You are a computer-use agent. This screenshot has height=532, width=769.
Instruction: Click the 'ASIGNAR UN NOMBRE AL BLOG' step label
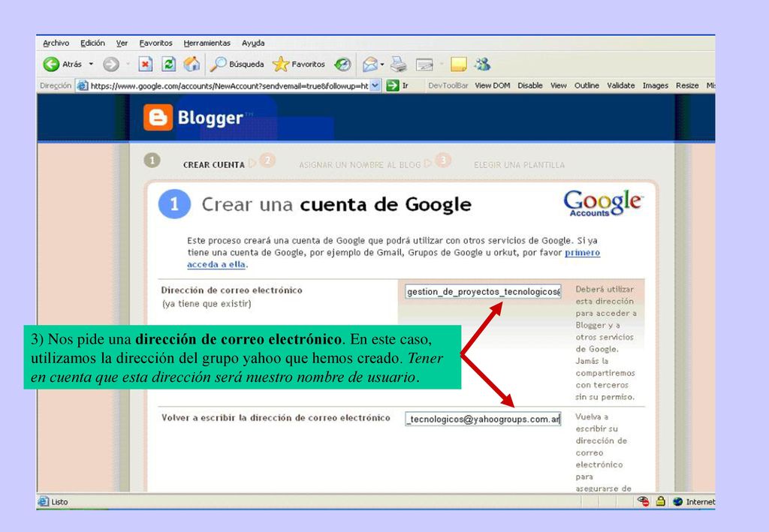[360, 165]
